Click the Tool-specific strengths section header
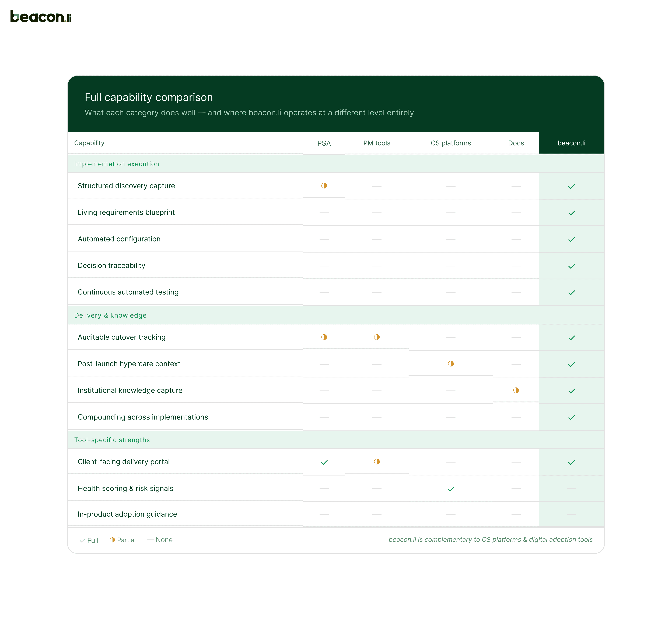Image resolution: width=672 pixels, height=629 pixels. tap(112, 440)
